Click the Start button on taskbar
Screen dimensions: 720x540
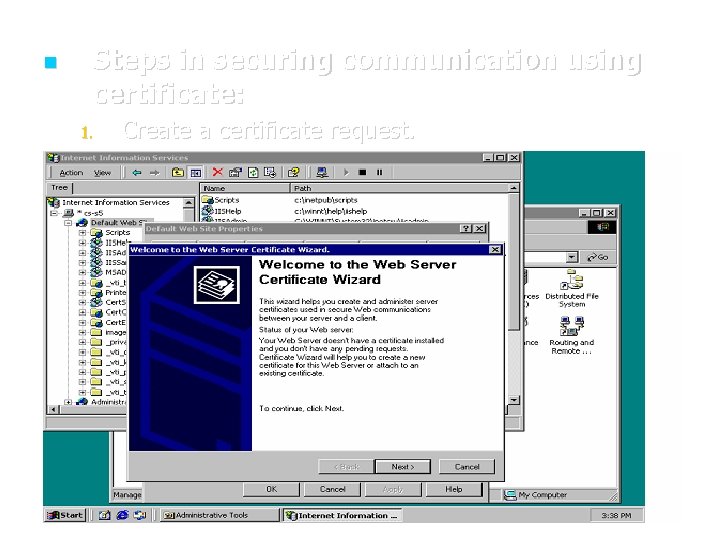click(x=65, y=516)
